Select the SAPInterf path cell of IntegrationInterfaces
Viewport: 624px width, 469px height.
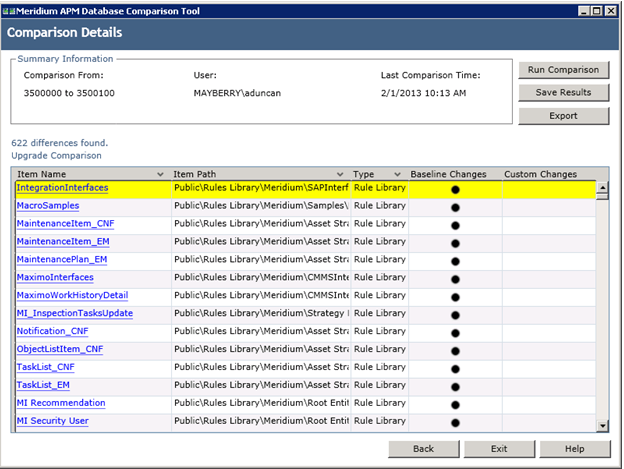click(261, 188)
